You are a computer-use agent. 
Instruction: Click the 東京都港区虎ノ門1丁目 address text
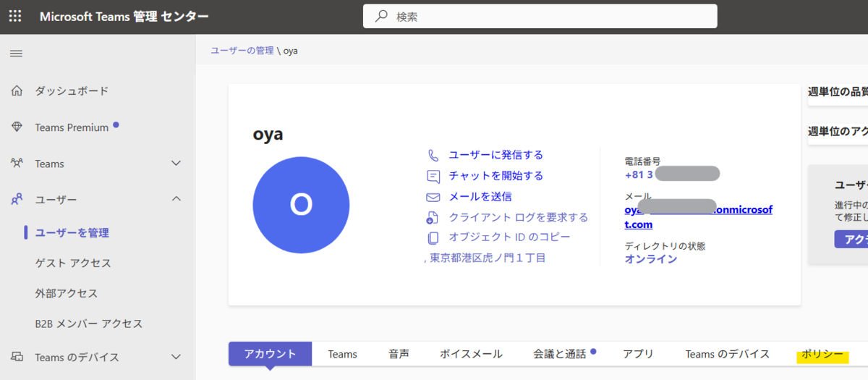(488, 258)
